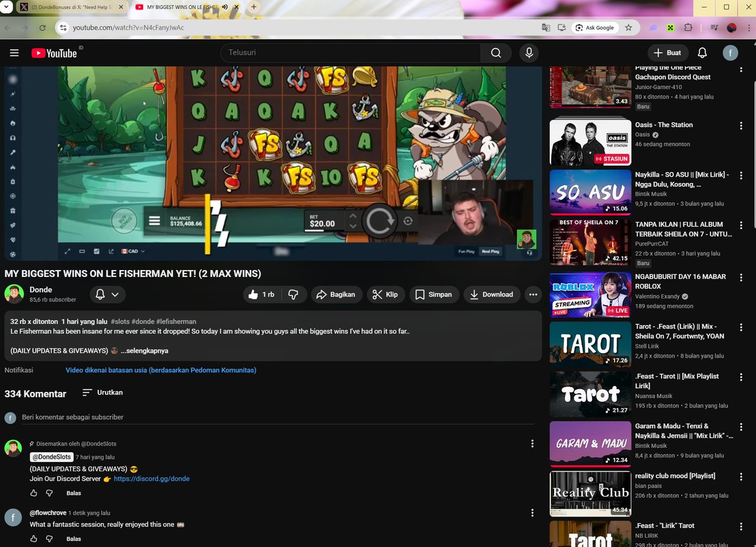Open the account avatar menu
The width and height of the screenshot is (756, 547).
point(730,53)
